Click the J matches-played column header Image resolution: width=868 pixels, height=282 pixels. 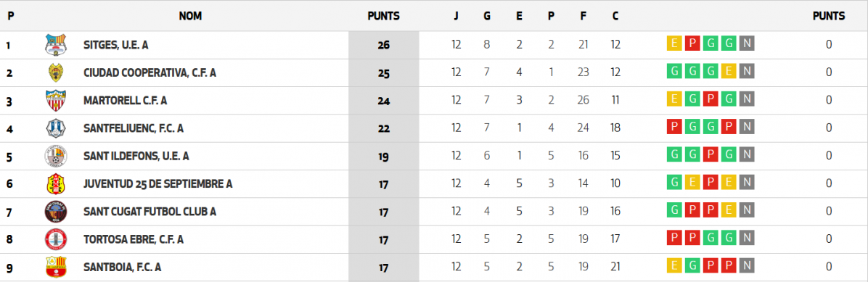(456, 16)
